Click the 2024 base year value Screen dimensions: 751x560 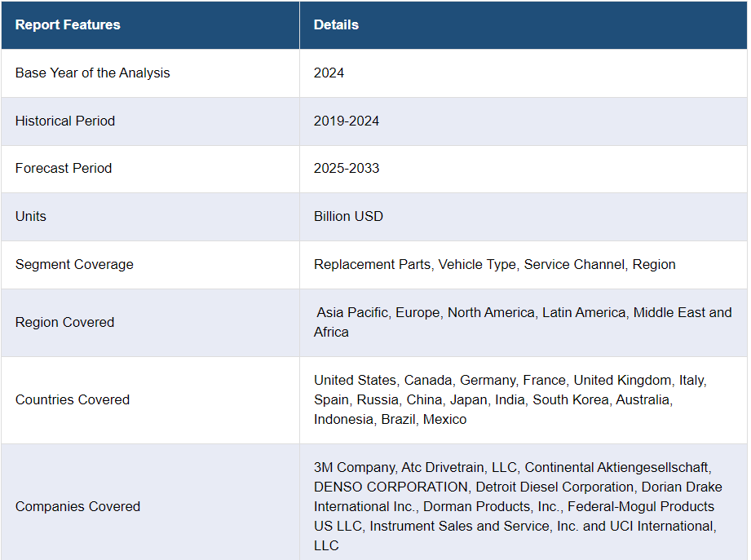(x=329, y=73)
